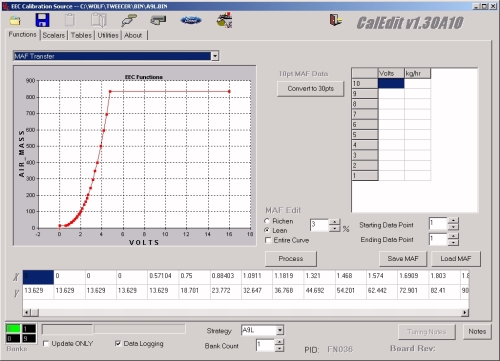Decrease the MAF Edit percent value
Image resolution: width=500 pixels, height=361 pixels.
(x=334, y=229)
